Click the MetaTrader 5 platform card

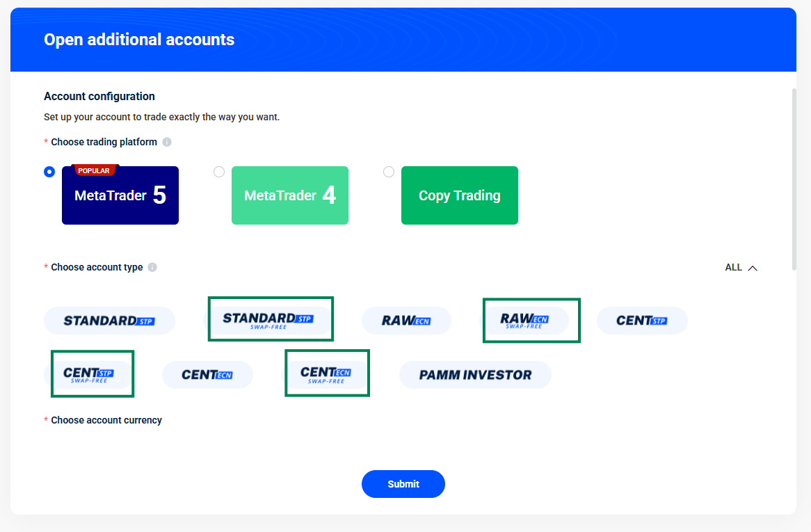120,195
